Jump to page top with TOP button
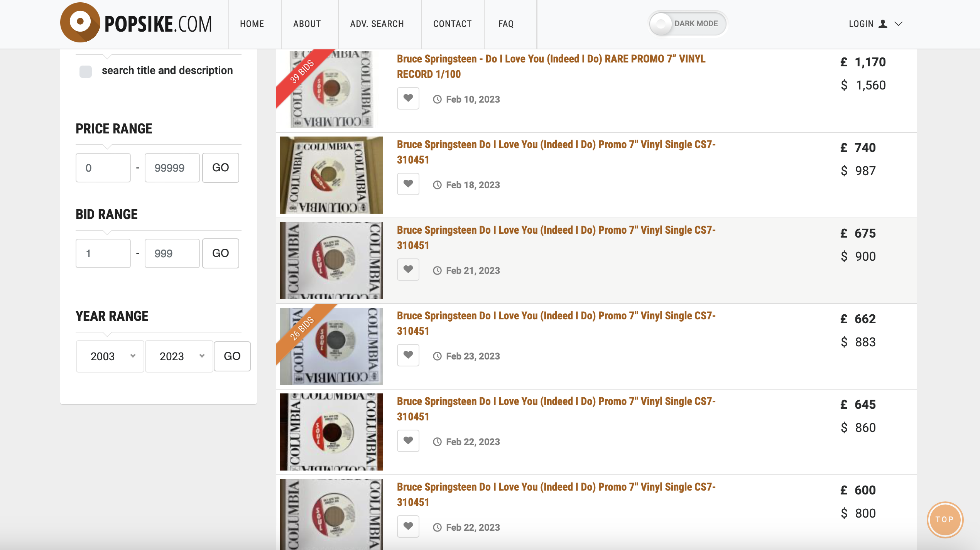The width and height of the screenshot is (980, 550). click(945, 520)
